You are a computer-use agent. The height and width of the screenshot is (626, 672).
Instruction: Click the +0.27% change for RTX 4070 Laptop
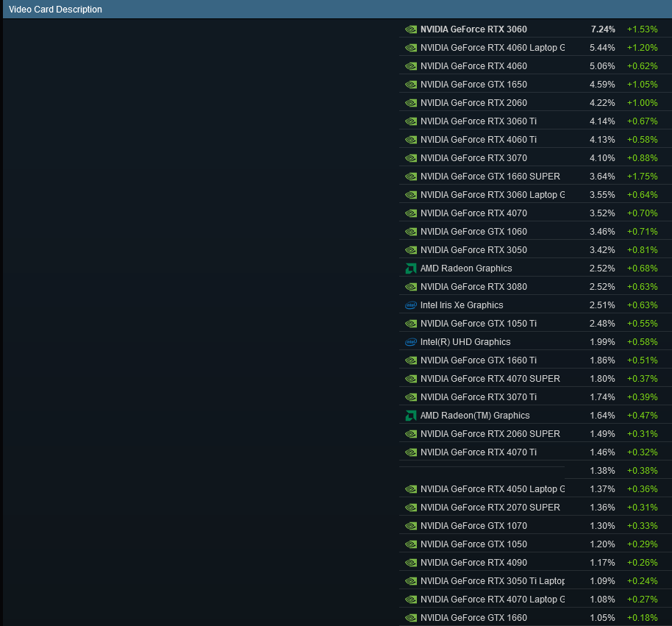pos(642,600)
